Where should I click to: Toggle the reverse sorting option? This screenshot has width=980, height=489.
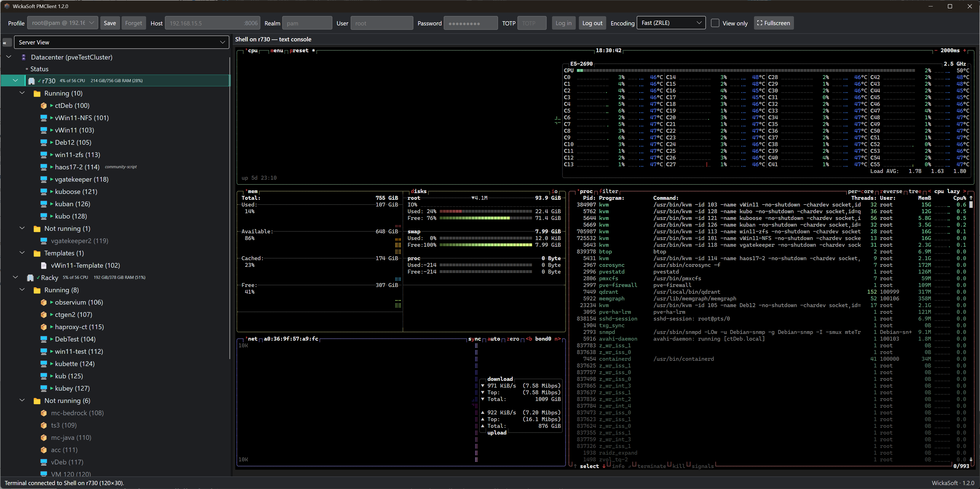[891, 191]
